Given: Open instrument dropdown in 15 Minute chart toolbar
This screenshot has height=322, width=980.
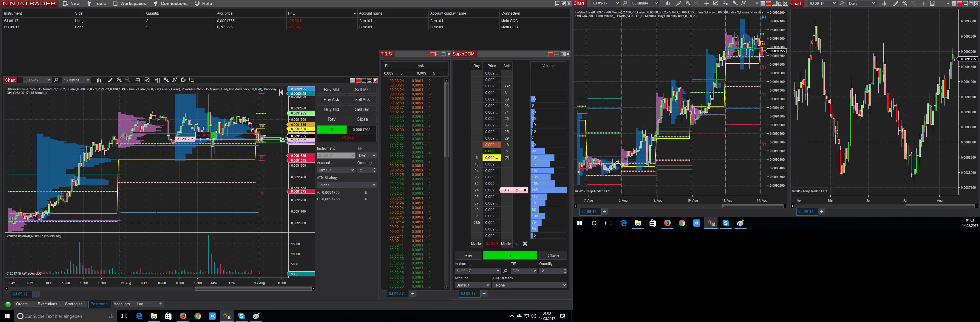Looking at the screenshot, I should coord(37,80).
